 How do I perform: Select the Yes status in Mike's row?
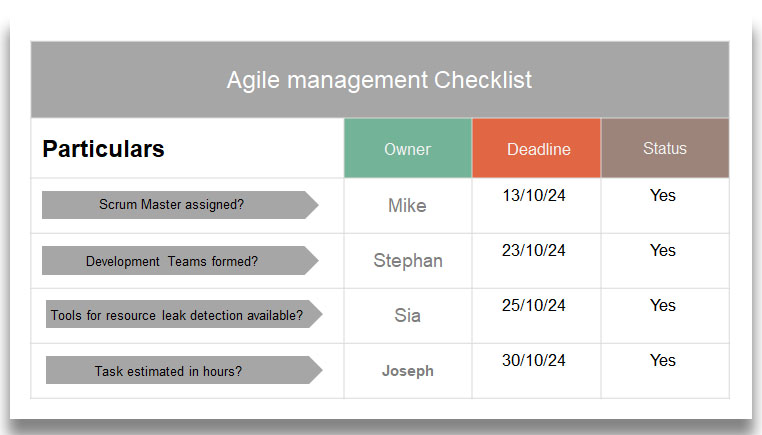coord(663,196)
